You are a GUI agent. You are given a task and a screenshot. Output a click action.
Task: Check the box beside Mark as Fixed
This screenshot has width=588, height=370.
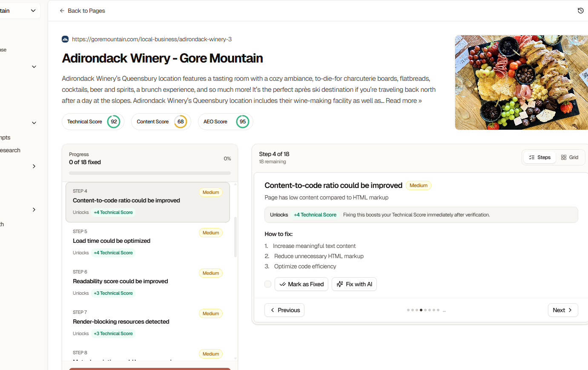(x=268, y=284)
